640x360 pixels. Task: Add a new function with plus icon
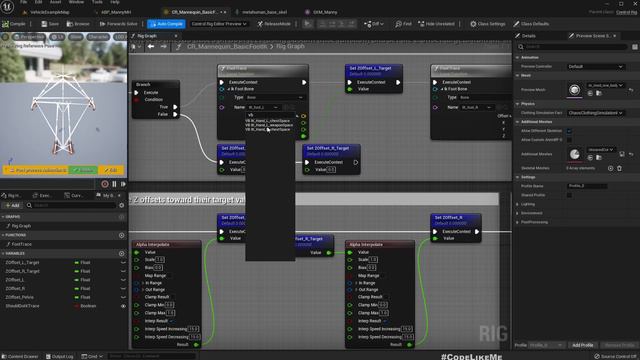coord(122,235)
